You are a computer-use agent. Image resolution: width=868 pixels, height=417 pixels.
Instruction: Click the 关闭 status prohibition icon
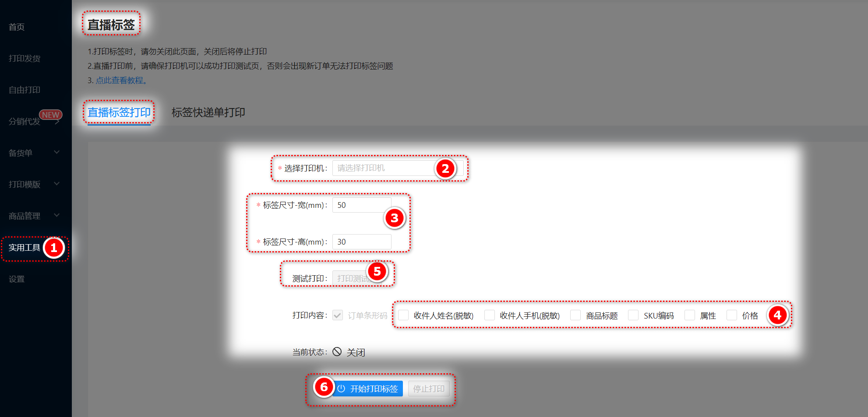(x=337, y=352)
